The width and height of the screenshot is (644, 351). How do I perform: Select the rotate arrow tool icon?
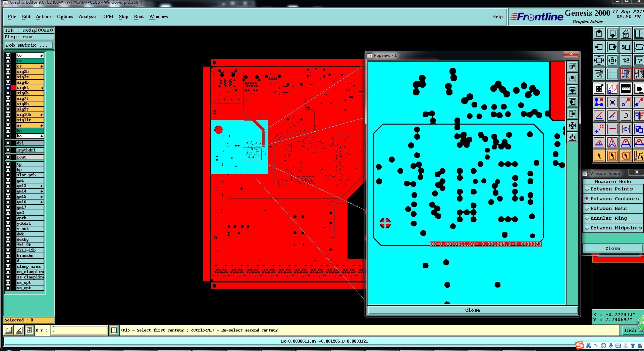click(626, 116)
